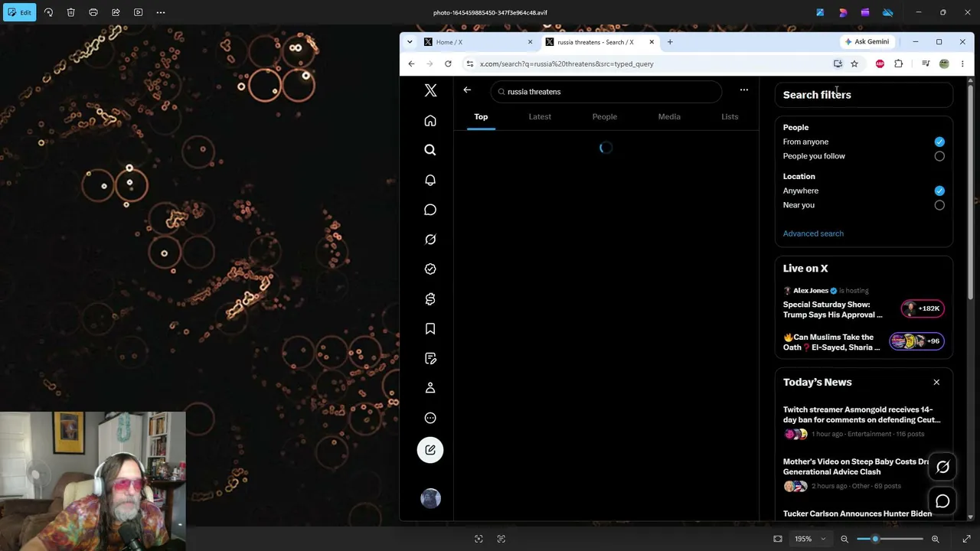Zoom in the photo with plus magnifier
The height and width of the screenshot is (551, 980).
point(935,539)
